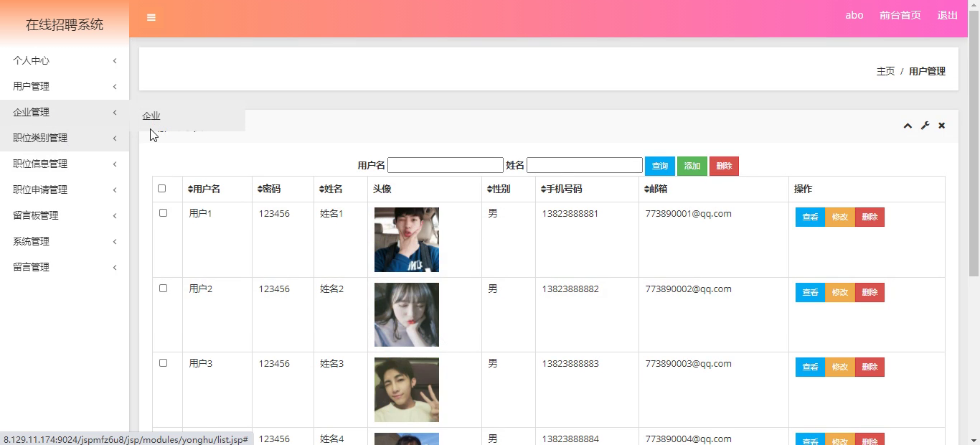
Task: Expand the 企业管理 sidebar chevron
Action: point(115,113)
